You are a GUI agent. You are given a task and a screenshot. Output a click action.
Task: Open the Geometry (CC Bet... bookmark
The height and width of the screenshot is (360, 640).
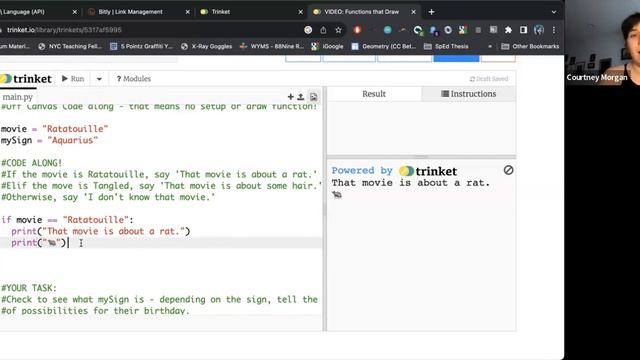[384, 47]
